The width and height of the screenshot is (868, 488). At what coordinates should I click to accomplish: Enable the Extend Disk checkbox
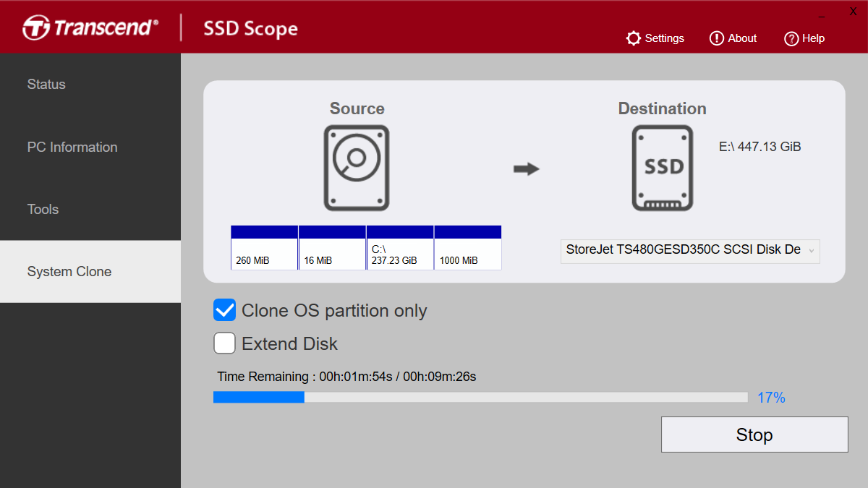[225, 343]
